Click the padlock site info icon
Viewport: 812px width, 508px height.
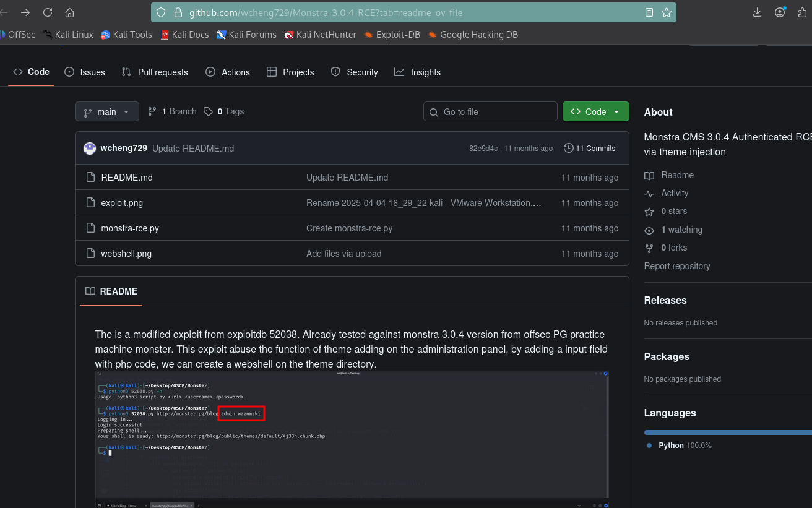pyautogui.click(x=178, y=12)
